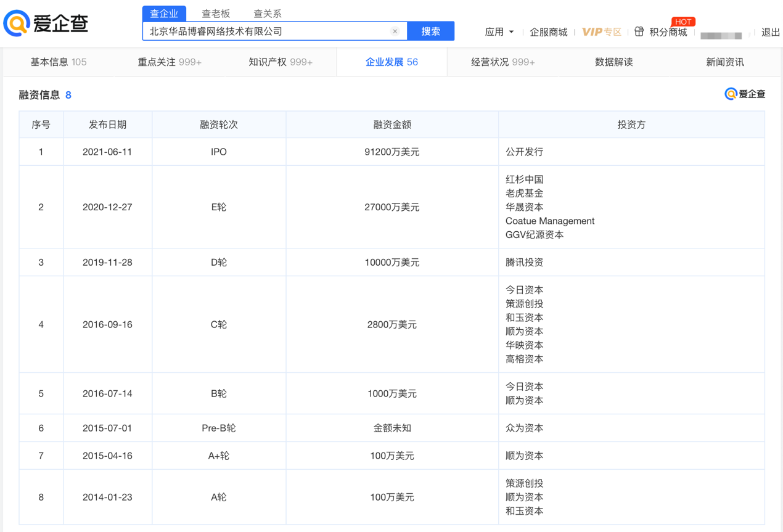
Task: Click the date 2014-01-23
Action: [x=107, y=497]
